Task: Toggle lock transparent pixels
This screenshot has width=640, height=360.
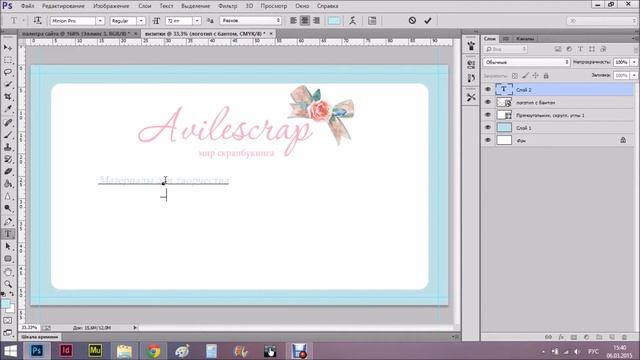Action: [x=515, y=76]
